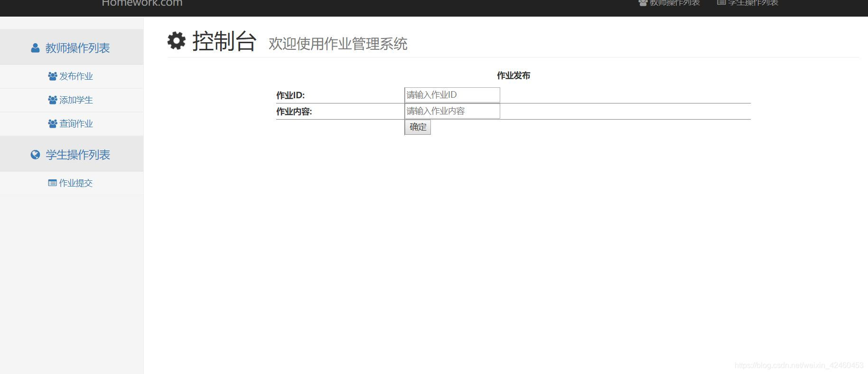This screenshot has width=868, height=374.
Task: Click the group icon next to 发布作业
Action: coord(53,76)
